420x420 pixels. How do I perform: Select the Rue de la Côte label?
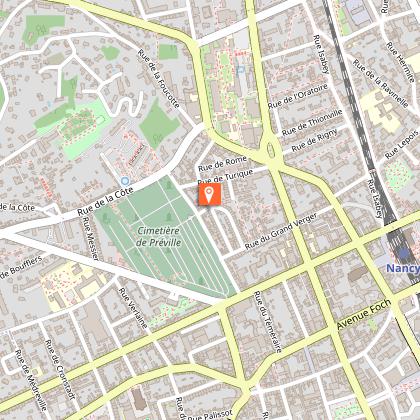105,201
